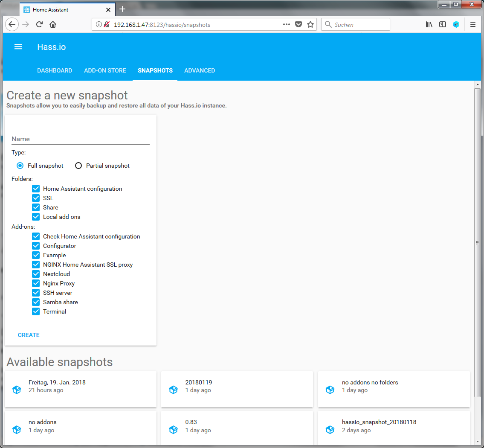Open the 'no addons no folders' snapshot
This screenshot has width=484, height=448.
coord(394,390)
